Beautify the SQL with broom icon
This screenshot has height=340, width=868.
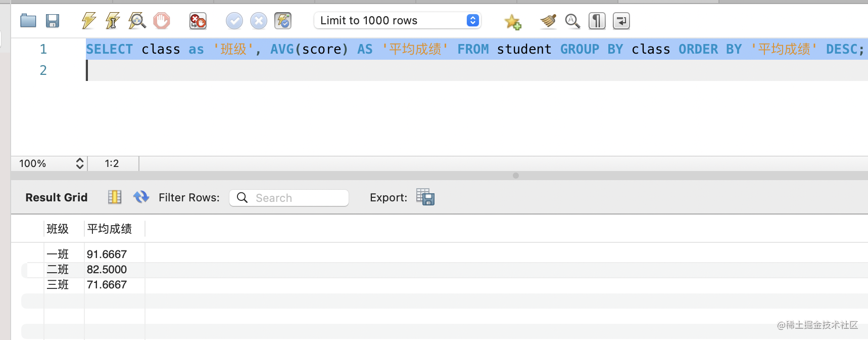(x=548, y=21)
